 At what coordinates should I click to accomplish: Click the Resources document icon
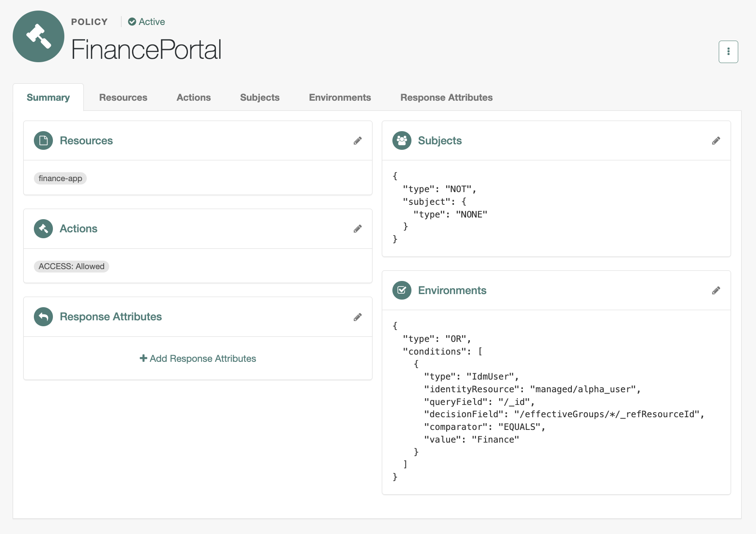[43, 140]
